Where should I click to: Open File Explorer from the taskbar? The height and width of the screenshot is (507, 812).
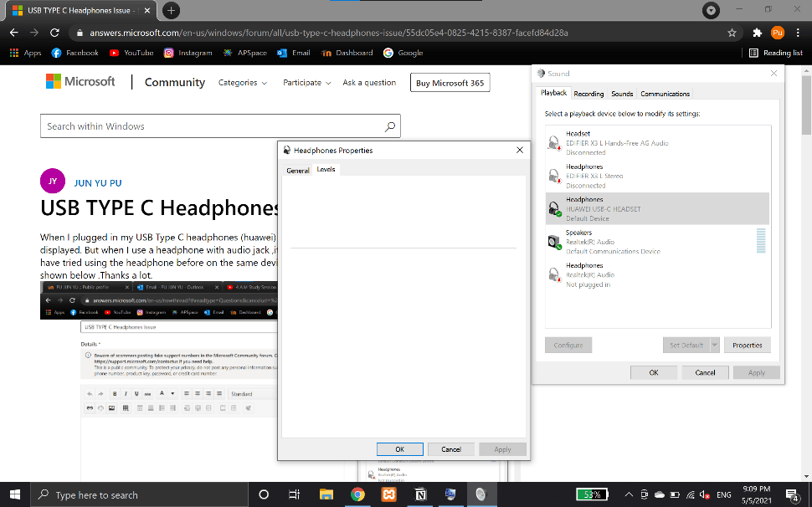(x=326, y=494)
